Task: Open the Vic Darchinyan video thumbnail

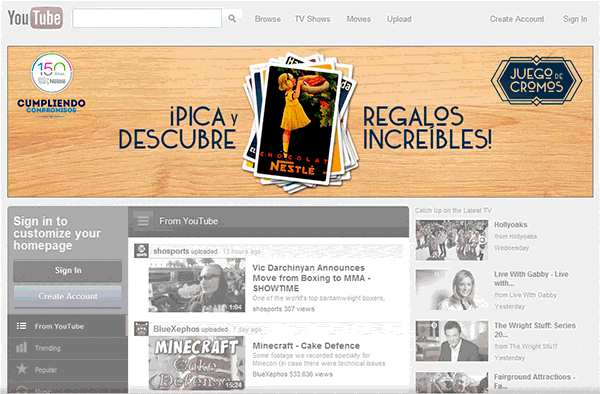Action: click(197, 285)
